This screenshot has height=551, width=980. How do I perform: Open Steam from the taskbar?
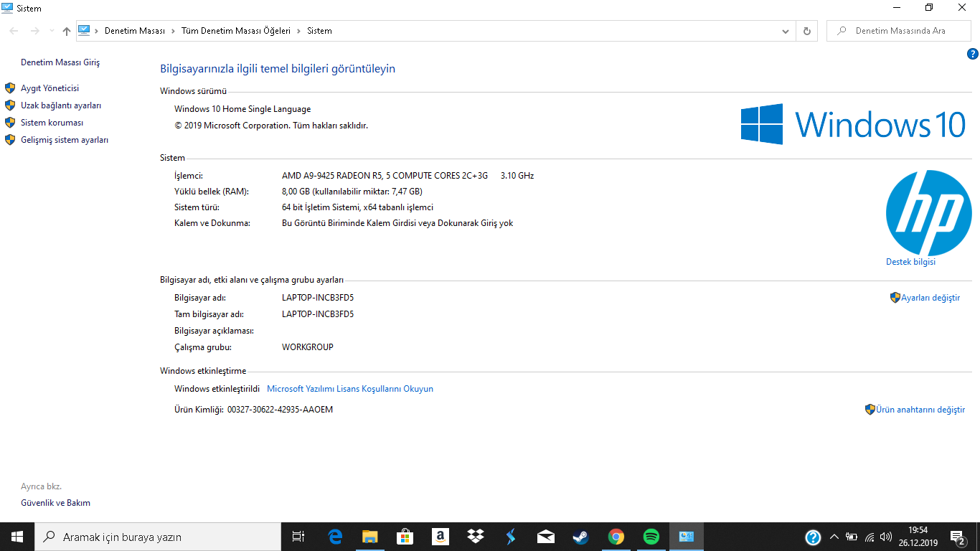point(580,537)
